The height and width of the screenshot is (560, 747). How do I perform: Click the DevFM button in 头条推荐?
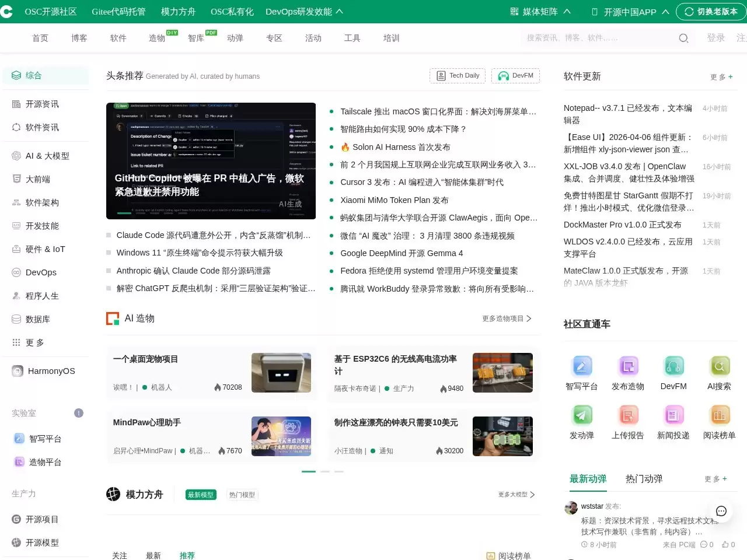point(516,76)
